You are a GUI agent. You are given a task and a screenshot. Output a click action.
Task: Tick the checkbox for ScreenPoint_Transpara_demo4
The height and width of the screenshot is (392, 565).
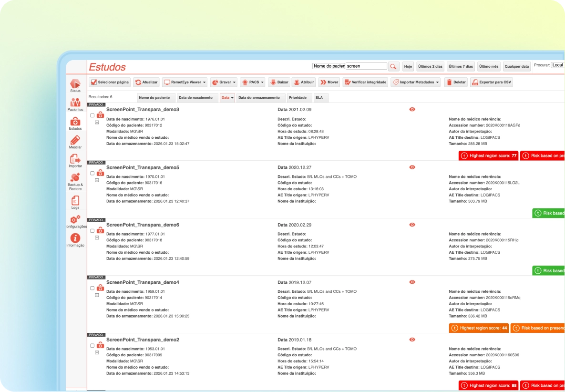[x=92, y=288]
